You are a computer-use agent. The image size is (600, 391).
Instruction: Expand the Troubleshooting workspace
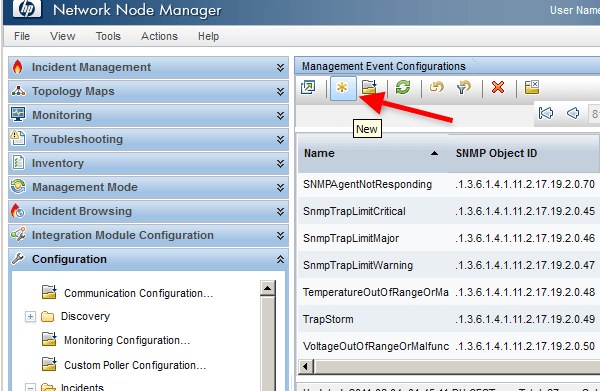coord(280,140)
